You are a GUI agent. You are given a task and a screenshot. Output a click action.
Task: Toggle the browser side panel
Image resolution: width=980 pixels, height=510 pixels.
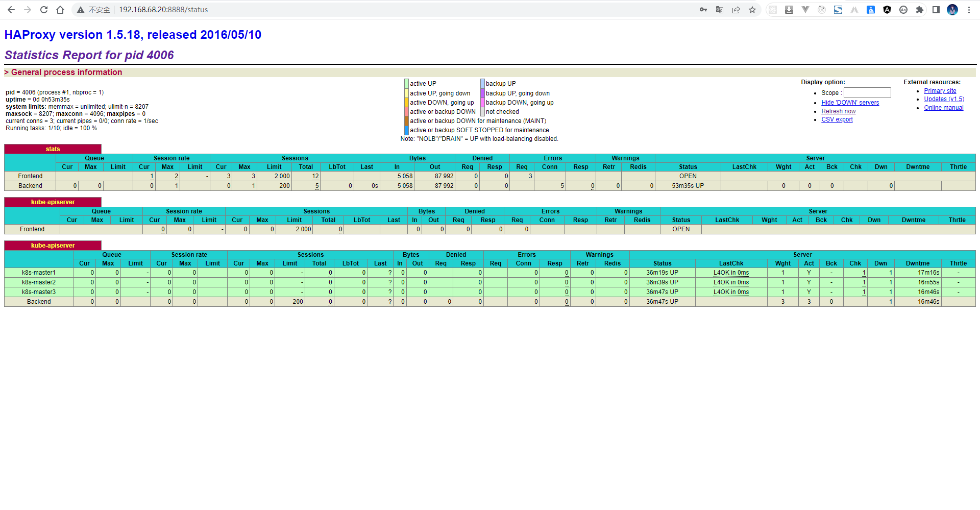click(x=936, y=10)
